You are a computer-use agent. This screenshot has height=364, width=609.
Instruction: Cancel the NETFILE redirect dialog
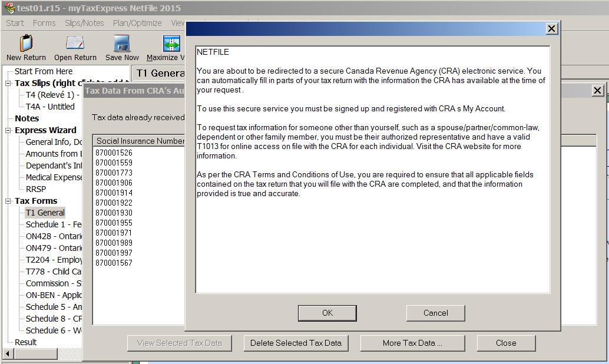tap(435, 313)
